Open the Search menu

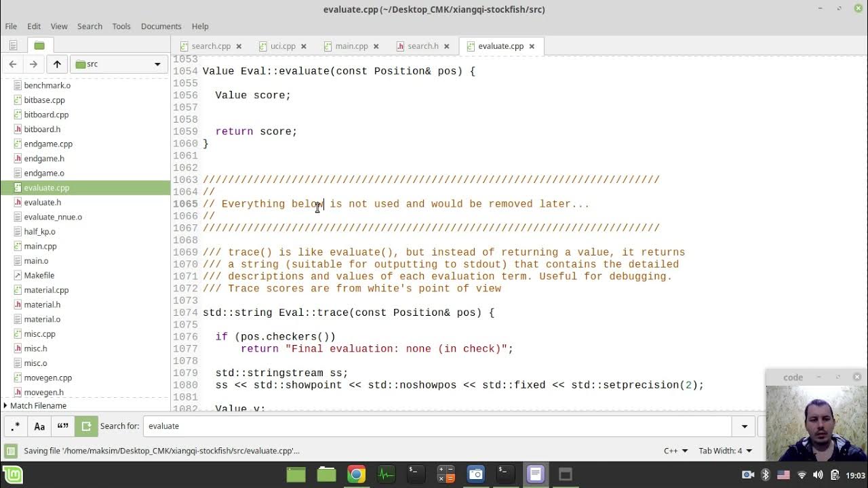(90, 26)
